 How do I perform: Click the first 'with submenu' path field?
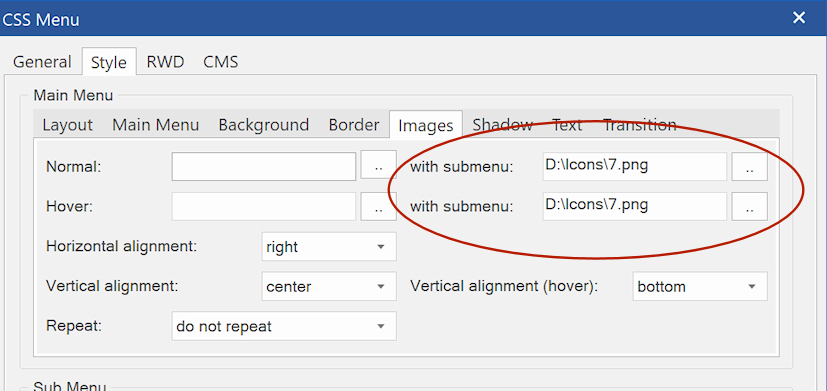[x=635, y=167]
